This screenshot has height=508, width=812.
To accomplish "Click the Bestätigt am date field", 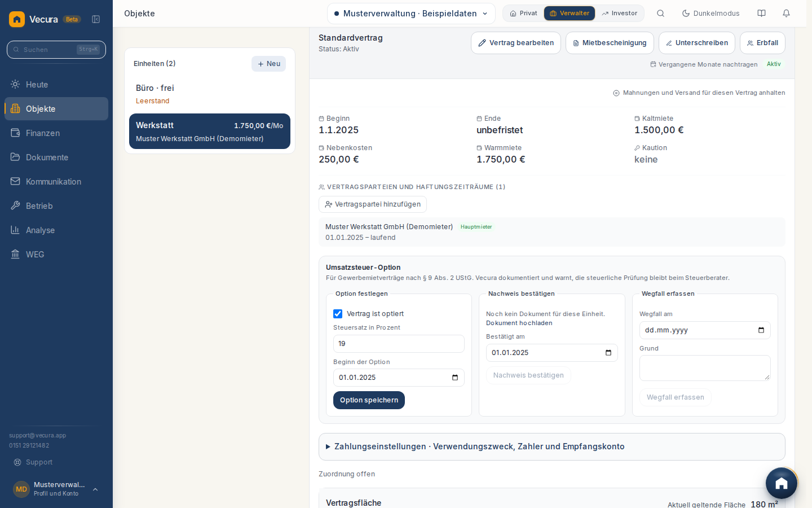I will point(552,353).
